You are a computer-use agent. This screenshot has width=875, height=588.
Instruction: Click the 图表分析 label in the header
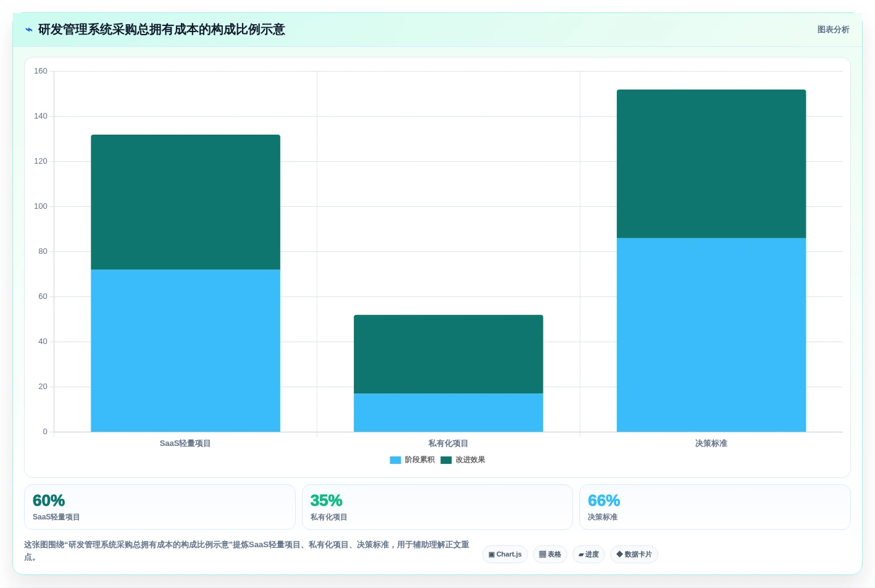pos(833,30)
